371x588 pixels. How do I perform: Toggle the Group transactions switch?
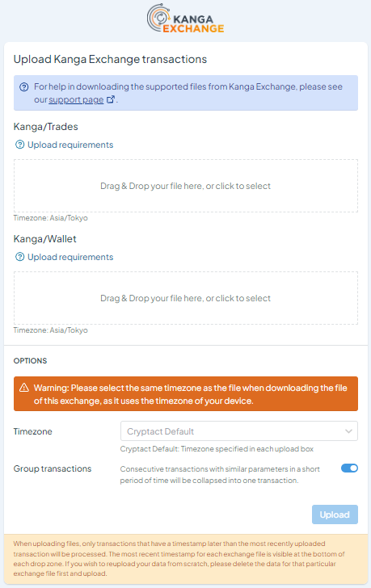349,468
